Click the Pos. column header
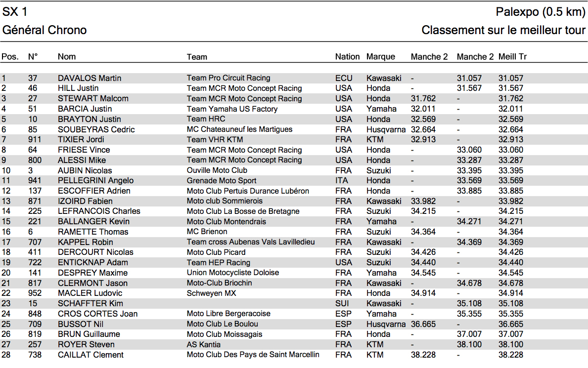 10,57
